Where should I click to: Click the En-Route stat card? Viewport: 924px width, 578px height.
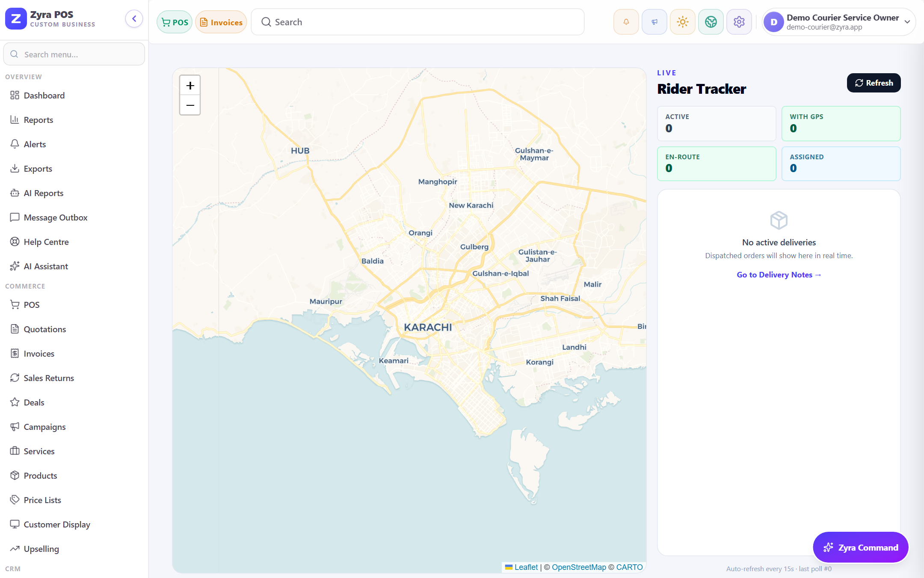pos(717,164)
